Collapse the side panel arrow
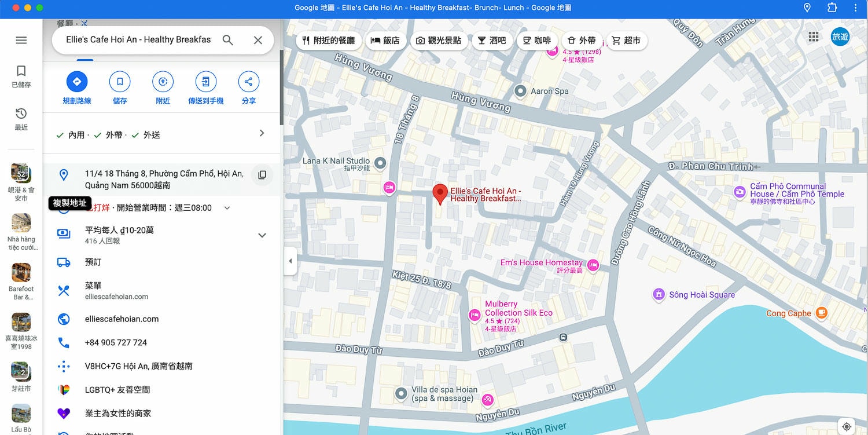Viewport: 868px width, 435px height. coord(290,261)
